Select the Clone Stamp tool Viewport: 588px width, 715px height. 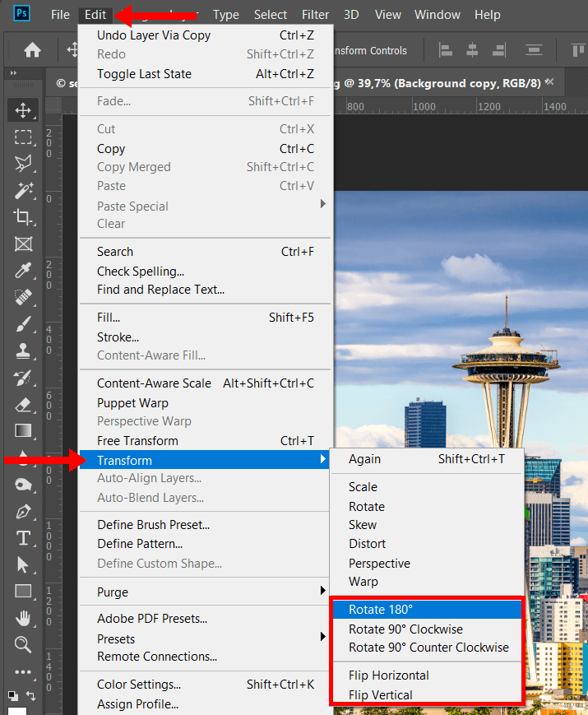[x=23, y=351]
